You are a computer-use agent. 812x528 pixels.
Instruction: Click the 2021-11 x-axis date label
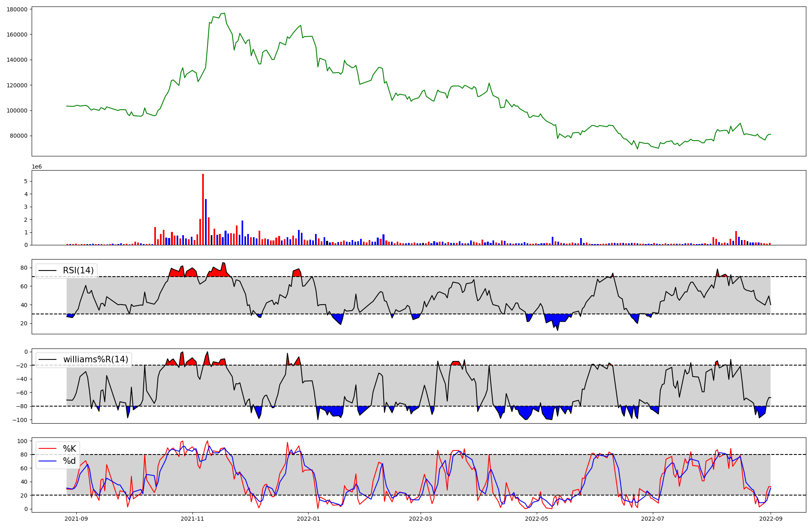[192, 519]
